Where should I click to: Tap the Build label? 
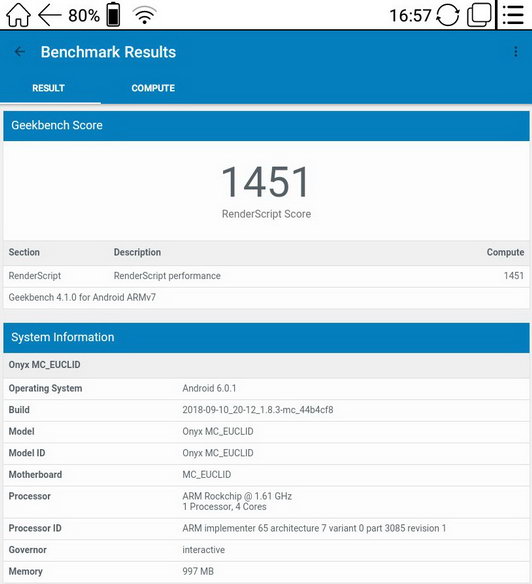[x=19, y=410]
